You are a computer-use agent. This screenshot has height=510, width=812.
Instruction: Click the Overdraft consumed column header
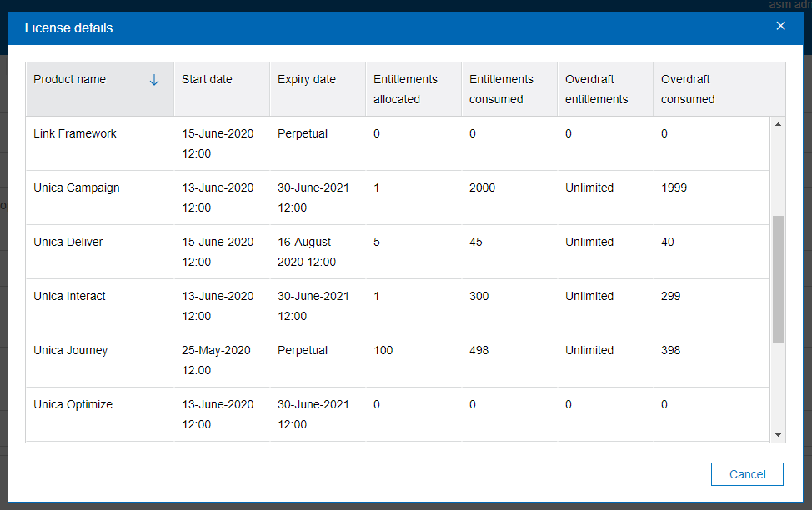point(688,89)
